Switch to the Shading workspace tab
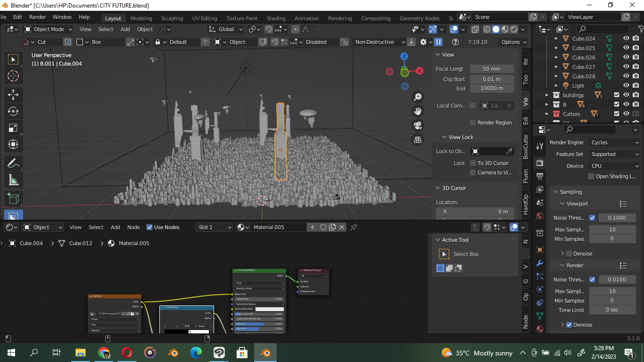 [x=276, y=18]
